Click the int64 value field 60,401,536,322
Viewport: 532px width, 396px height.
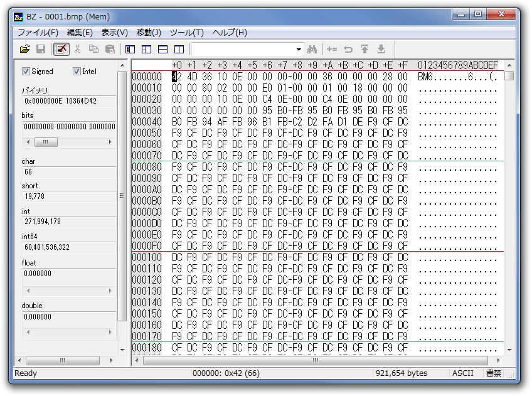[69, 247]
